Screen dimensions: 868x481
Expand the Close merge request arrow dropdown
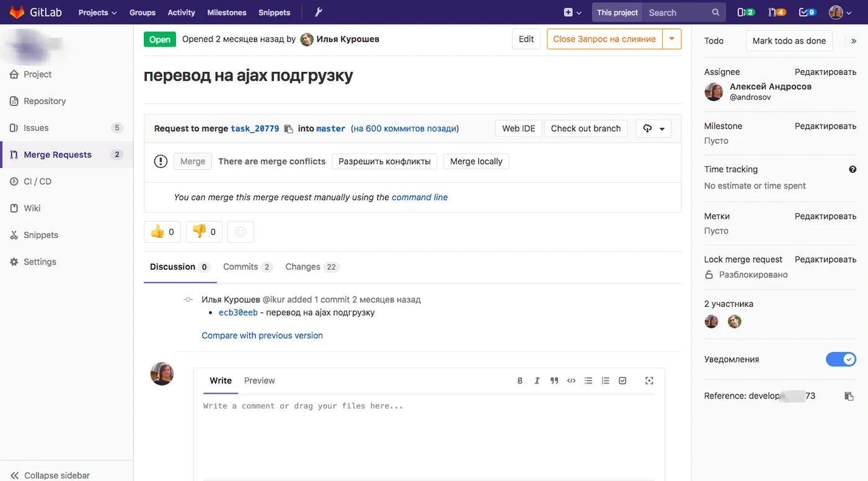click(x=671, y=39)
